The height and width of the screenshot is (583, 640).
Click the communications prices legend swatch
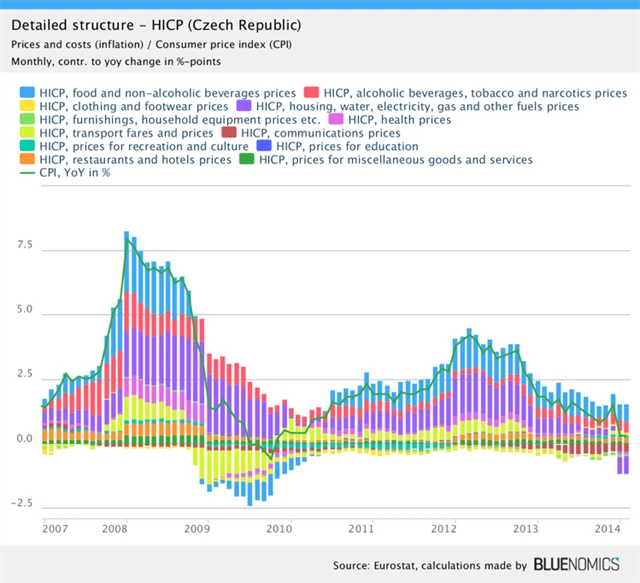[228, 133]
